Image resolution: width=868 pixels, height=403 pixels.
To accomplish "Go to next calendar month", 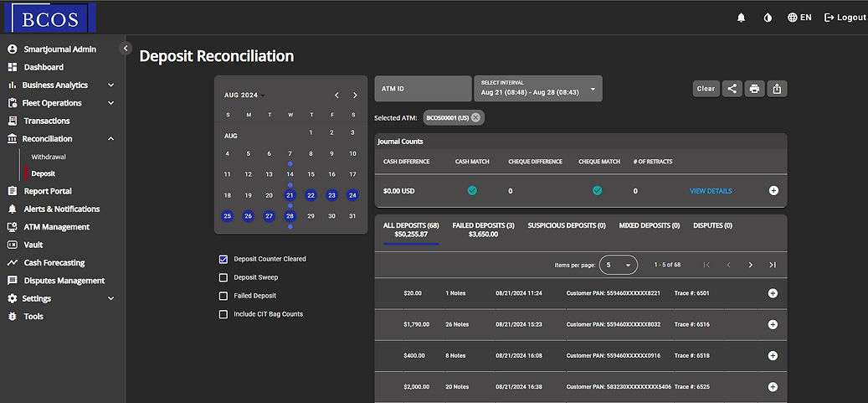I will click(x=355, y=96).
